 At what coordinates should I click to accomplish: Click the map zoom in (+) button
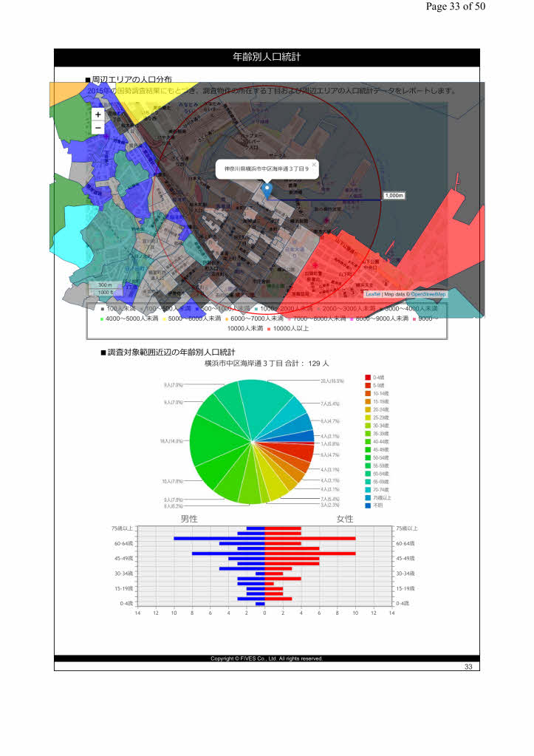[98, 115]
